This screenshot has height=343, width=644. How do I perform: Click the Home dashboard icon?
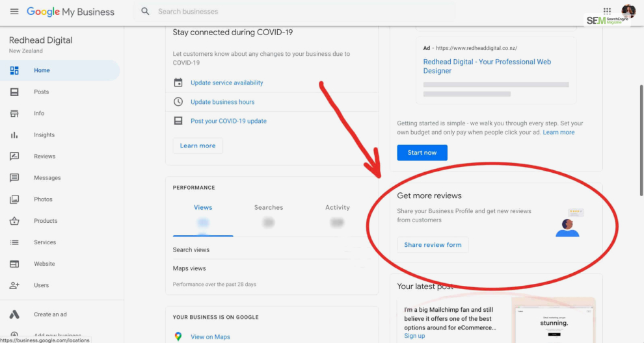[x=14, y=71]
